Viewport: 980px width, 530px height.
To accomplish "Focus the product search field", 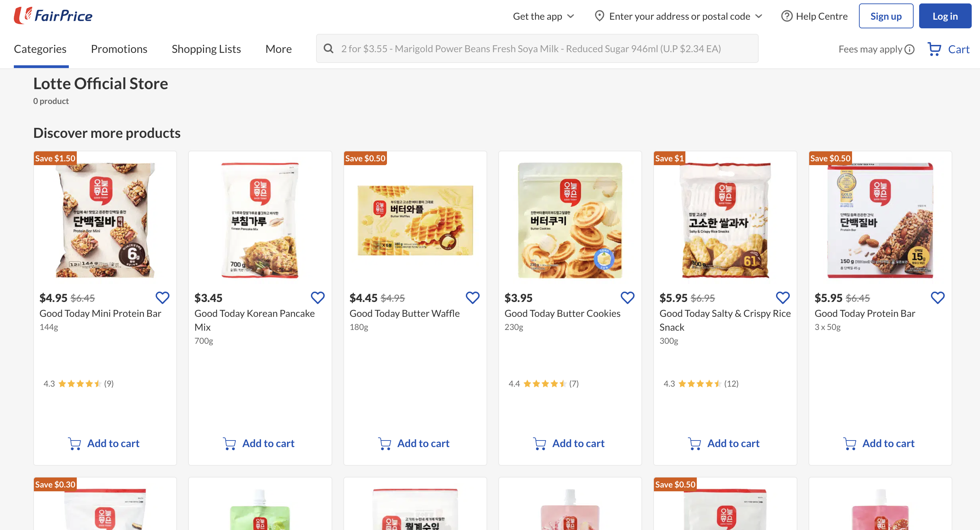I will point(537,48).
